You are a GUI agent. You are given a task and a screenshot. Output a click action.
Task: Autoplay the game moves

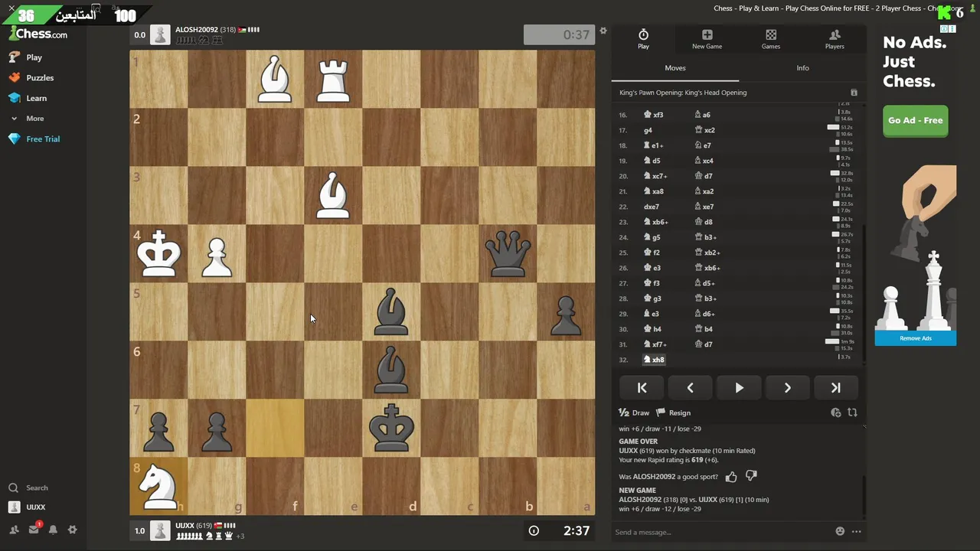pos(739,388)
